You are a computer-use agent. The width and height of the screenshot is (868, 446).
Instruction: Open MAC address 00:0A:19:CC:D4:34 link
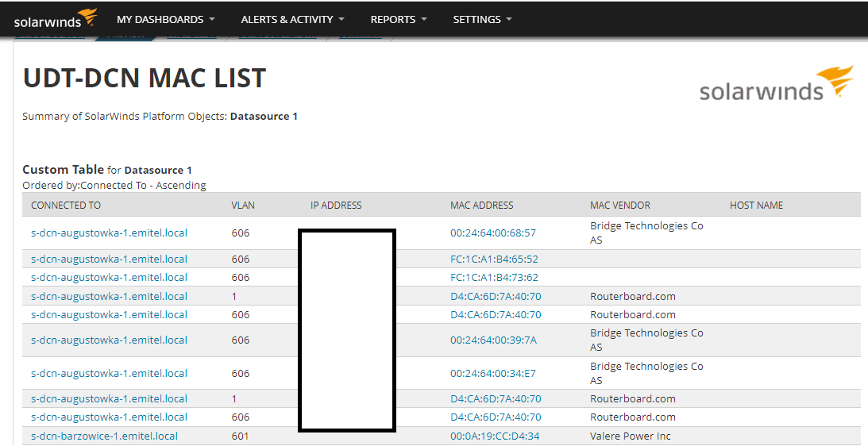tap(494, 436)
